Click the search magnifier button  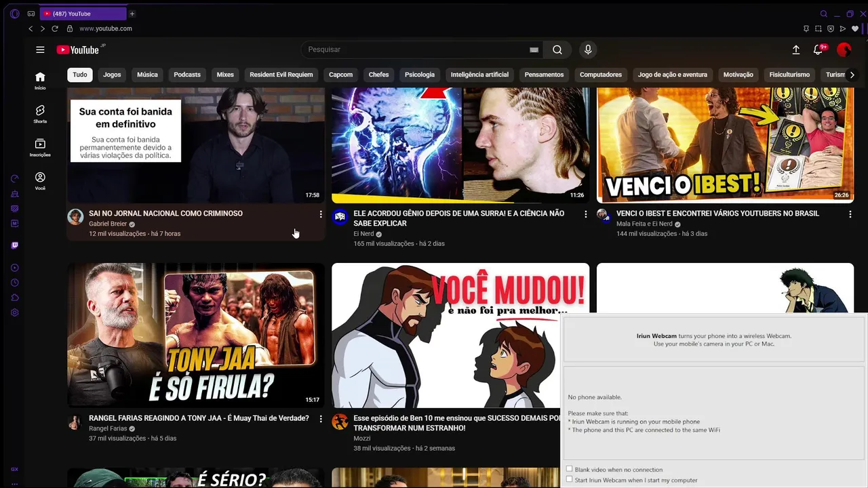coord(557,49)
